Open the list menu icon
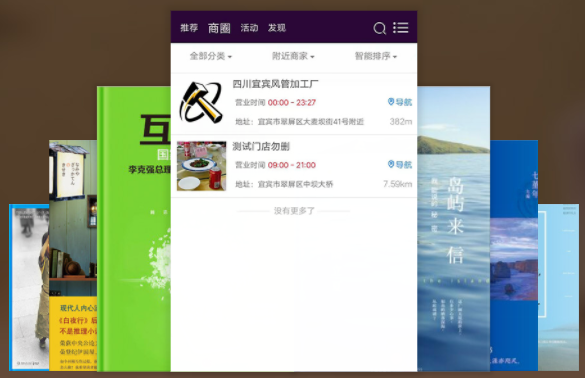The width and height of the screenshot is (585, 378). [x=401, y=28]
